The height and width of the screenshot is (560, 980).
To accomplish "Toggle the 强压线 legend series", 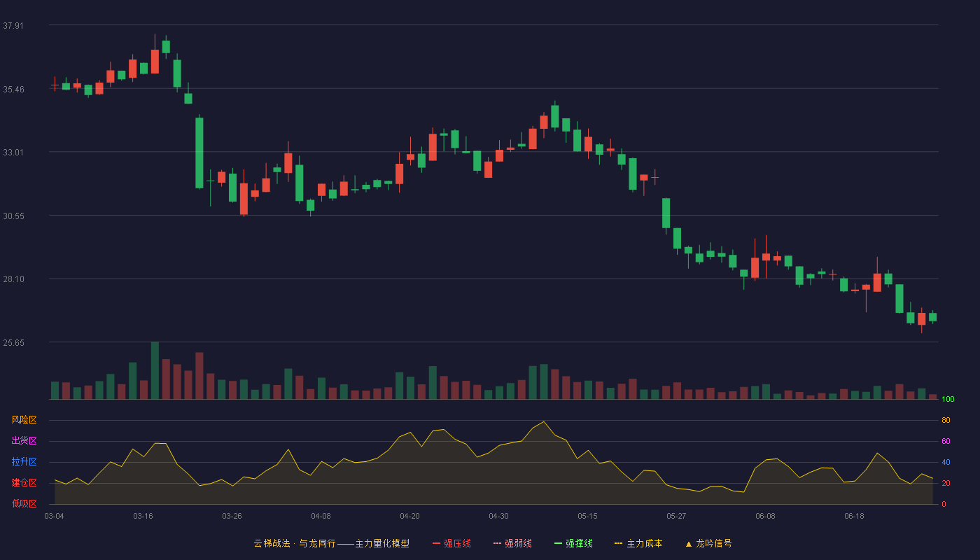I will 451,543.
